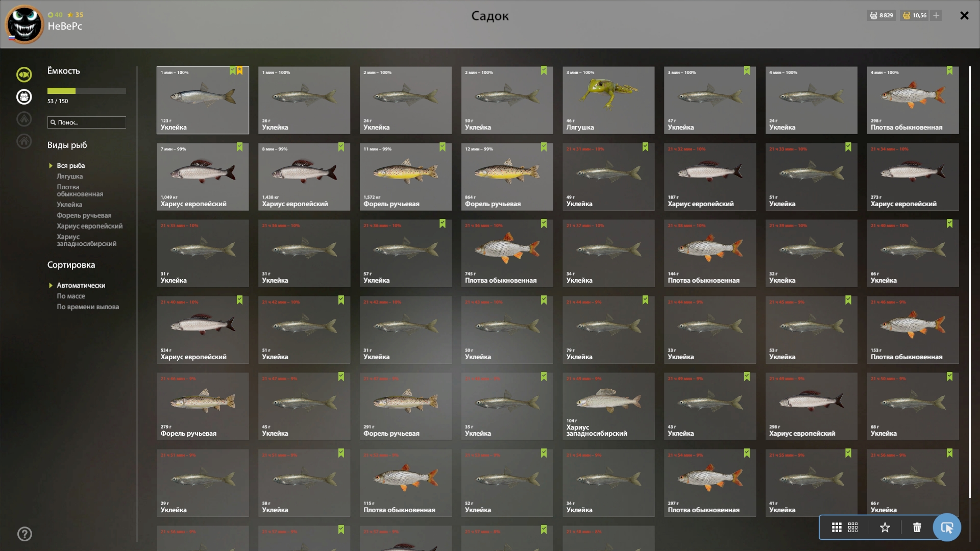Toggle the green bookmark on the 298 g Плотва обыкновенная
This screenshot has width=980, height=551.
click(949, 70)
